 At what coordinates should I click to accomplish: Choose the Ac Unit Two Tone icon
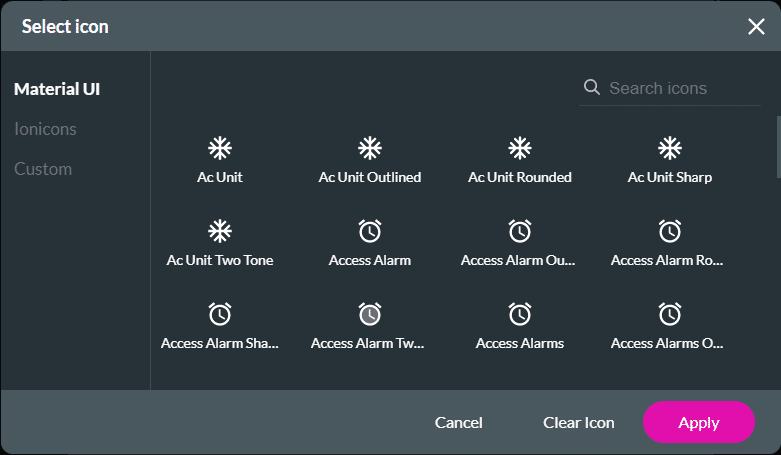(x=220, y=231)
